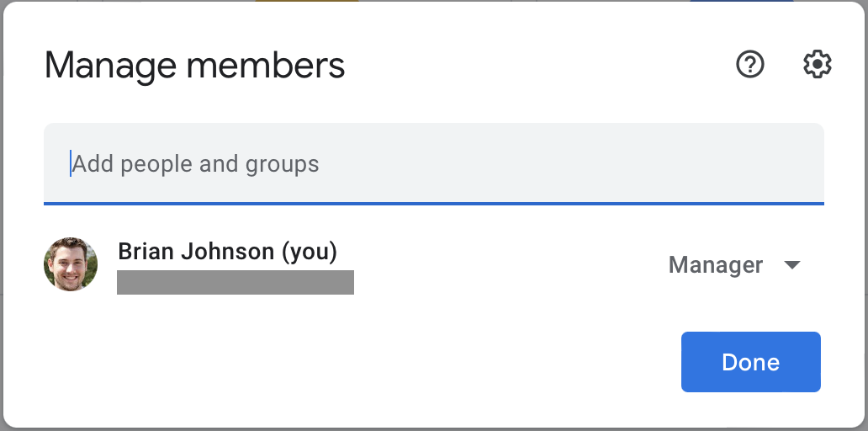Open shared drive settings gear icon
This screenshot has width=868, height=431.
pos(817,64)
